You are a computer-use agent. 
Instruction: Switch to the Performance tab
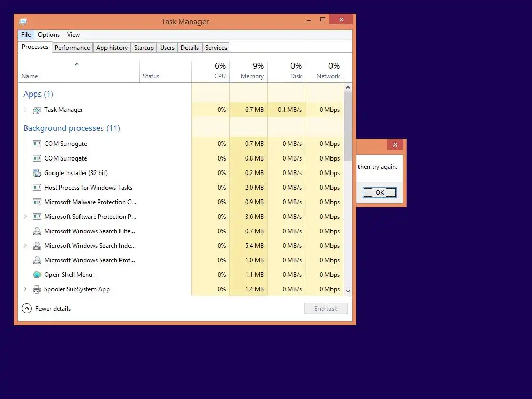coord(72,48)
